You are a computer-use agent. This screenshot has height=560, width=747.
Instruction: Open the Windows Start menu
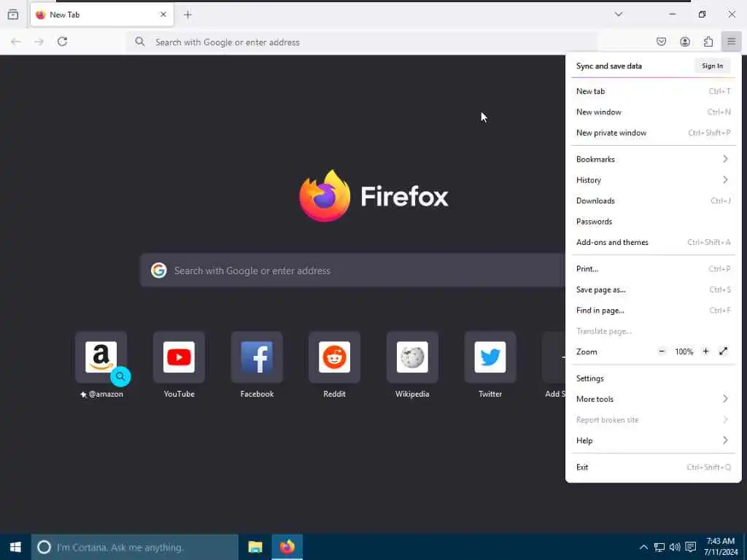(x=15, y=547)
